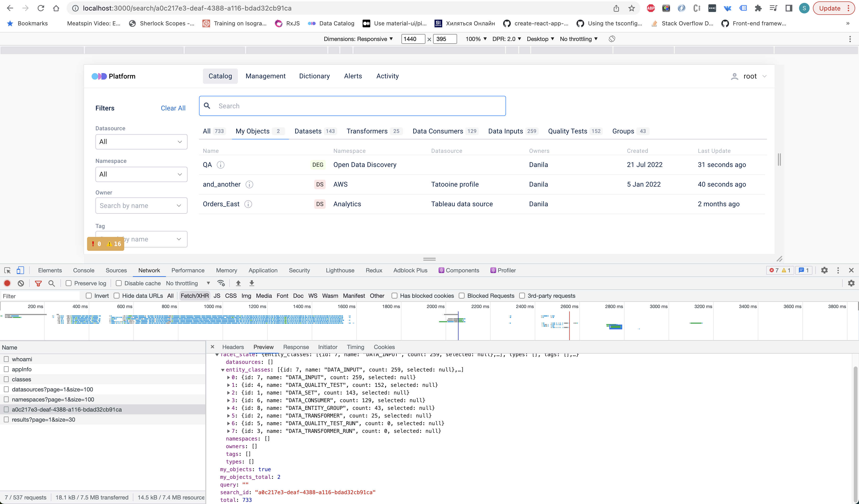Switch to the Datasets tab

coord(308,131)
